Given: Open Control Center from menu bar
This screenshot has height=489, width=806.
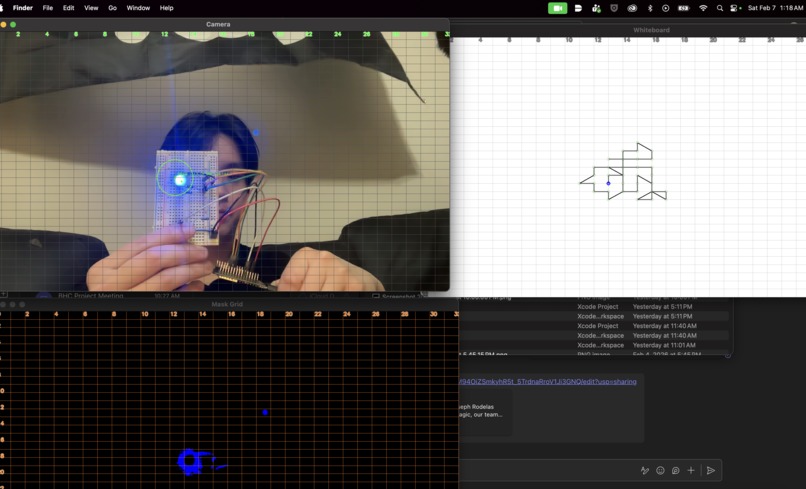Looking at the screenshot, I should click(x=736, y=8).
